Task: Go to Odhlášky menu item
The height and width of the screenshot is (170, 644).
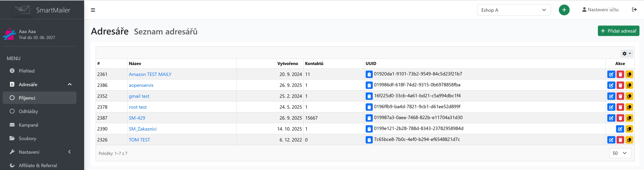Action: pyautogui.click(x=28, y=111)
